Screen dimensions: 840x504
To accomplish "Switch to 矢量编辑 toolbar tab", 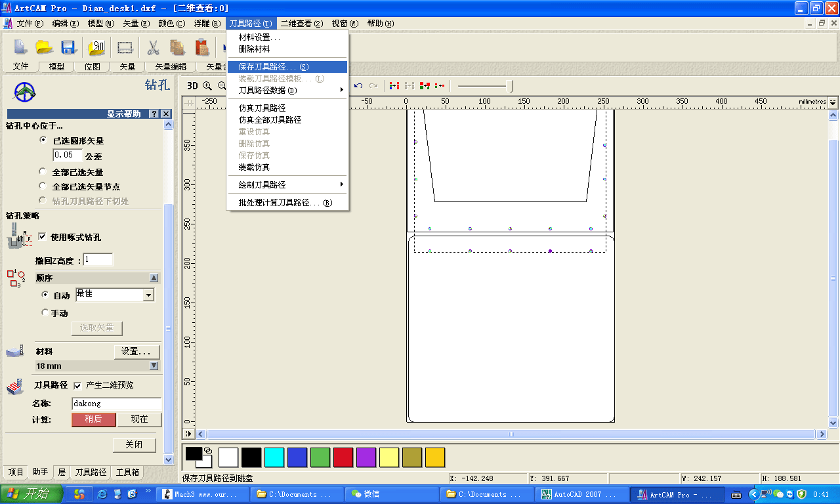I will (171, 66).
